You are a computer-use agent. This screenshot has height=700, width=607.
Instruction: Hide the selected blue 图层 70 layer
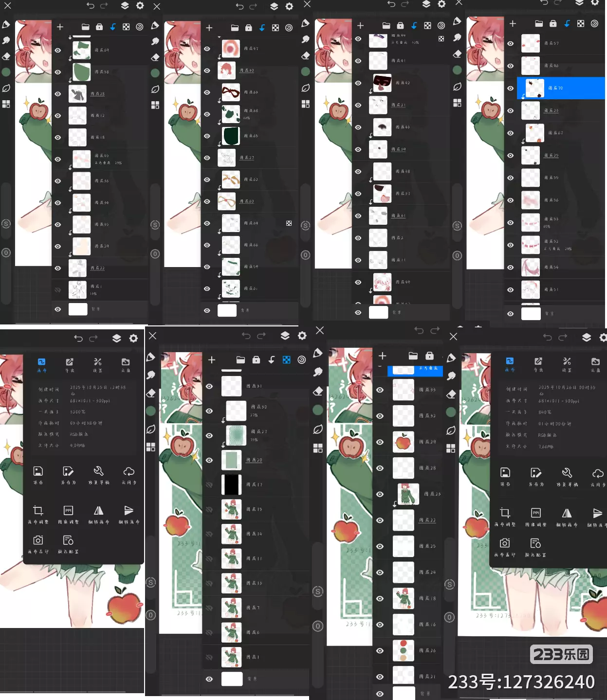(510, 88)
